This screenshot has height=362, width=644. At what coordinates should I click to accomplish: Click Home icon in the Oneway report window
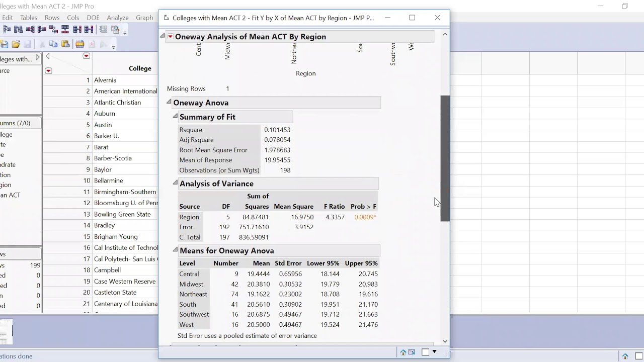(403, 352)
